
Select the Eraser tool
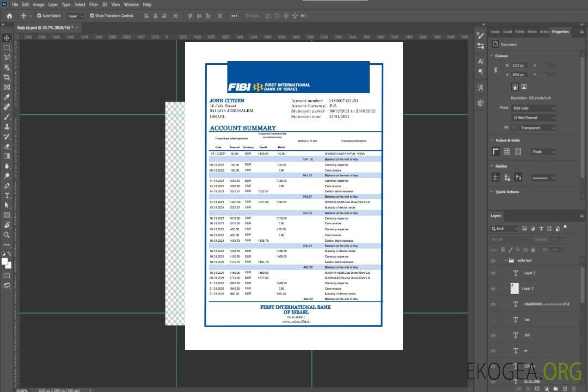[x=7, y=146]
